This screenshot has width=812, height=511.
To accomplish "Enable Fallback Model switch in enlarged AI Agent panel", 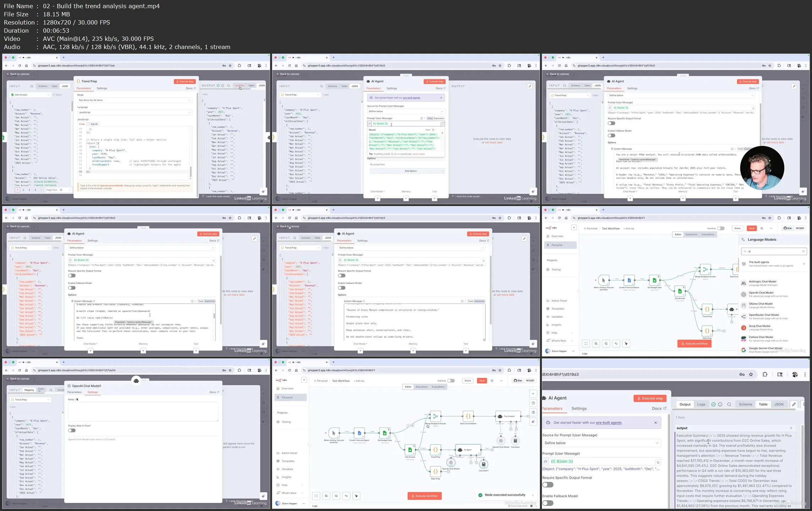I will (x=547, y=503).
